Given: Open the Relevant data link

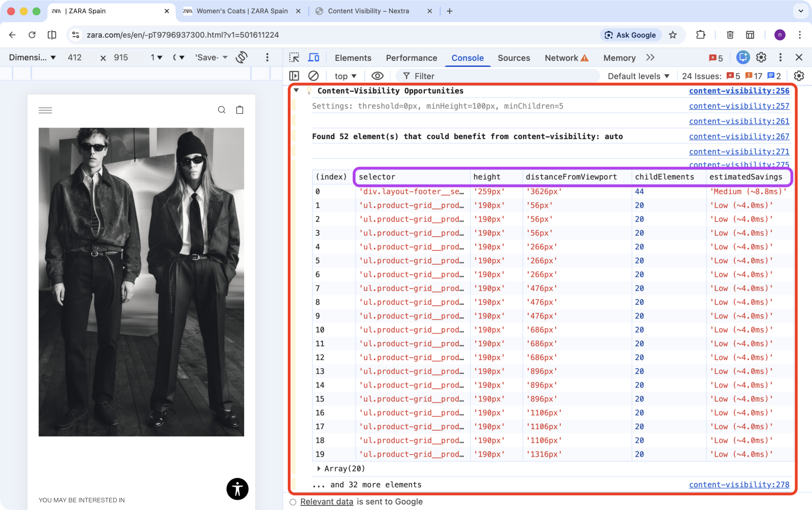Looking at the screenshot, I should click(x=326, y=501).
